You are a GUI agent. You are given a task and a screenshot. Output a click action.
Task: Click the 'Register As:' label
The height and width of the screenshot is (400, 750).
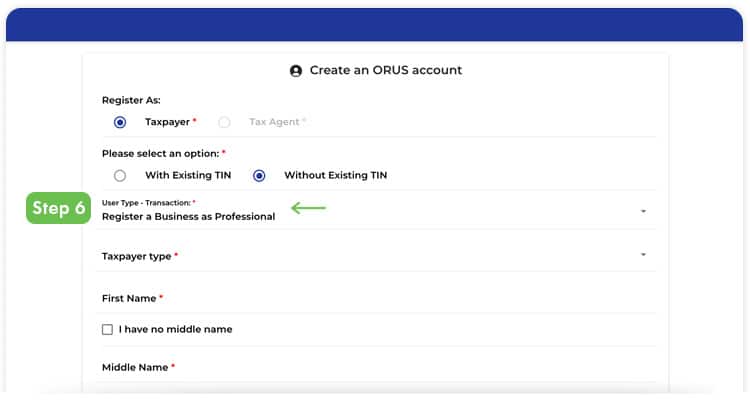(131, 100)
